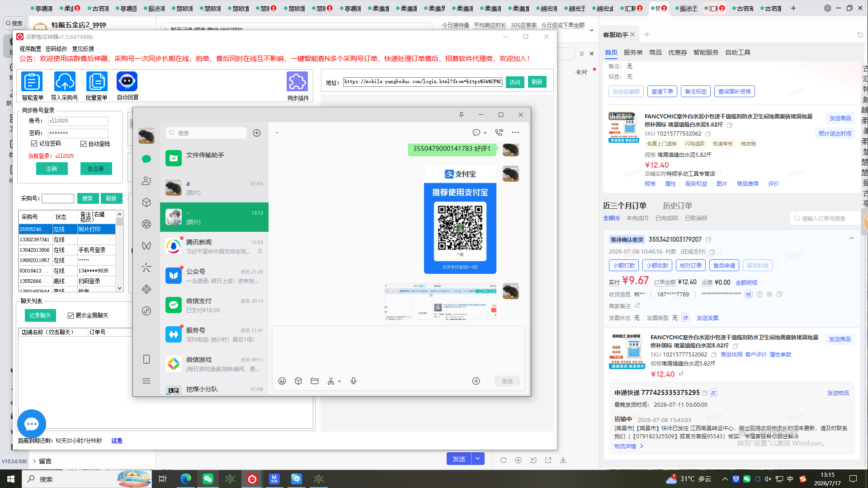868x488 pixels.
Task: Add new chat with plus icon
Action: (x=257, y=133)
